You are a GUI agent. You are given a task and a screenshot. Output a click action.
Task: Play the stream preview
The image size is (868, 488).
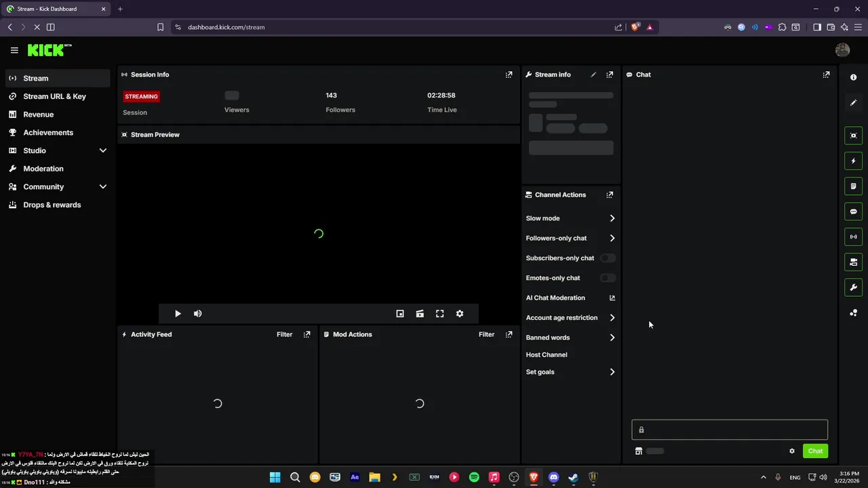tap(178, 313)
